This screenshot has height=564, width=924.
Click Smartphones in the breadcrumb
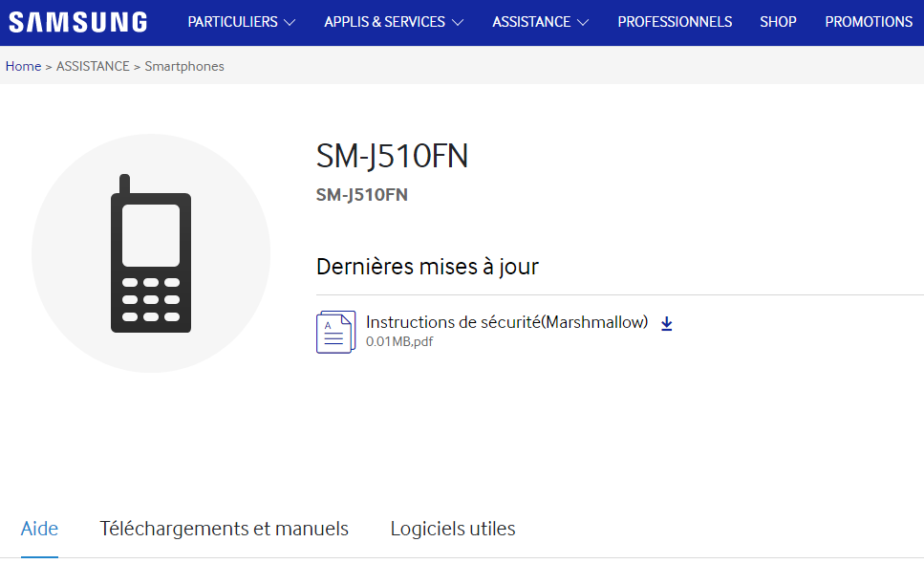184,66
